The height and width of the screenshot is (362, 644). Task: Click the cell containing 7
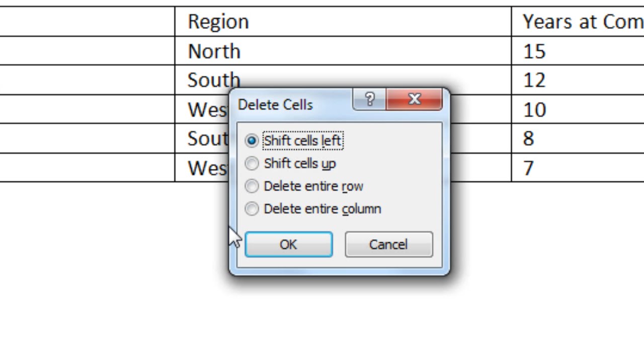(578, 167)
